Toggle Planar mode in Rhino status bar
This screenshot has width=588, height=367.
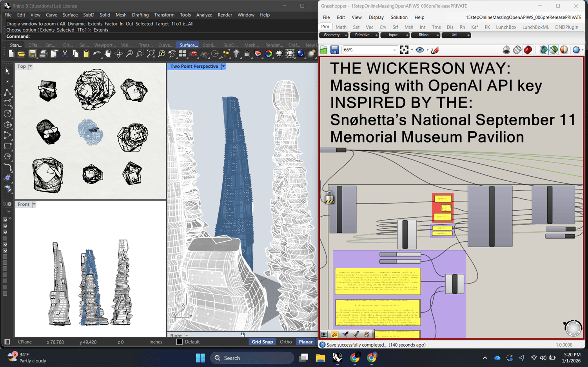point(306,342)
